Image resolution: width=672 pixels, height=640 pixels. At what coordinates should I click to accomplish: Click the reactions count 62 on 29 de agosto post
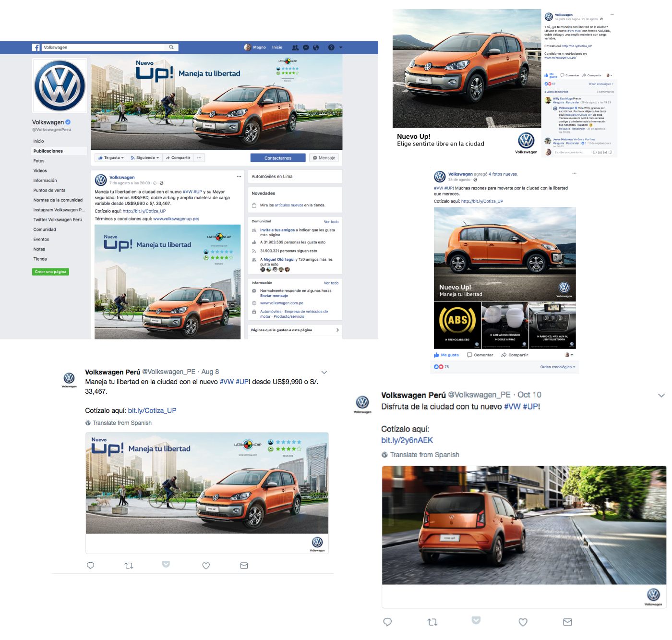coord(553,84)
